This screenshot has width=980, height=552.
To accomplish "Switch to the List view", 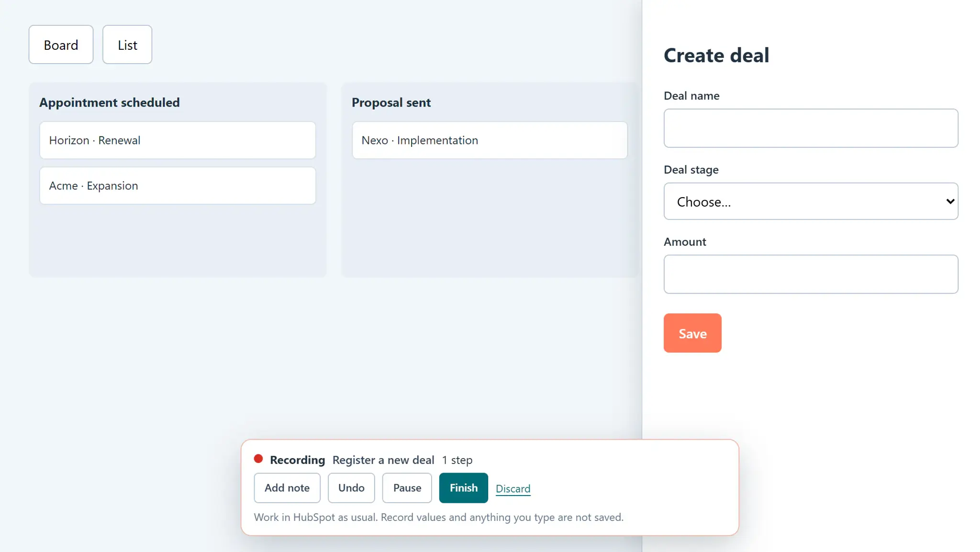I will point(127,44).
